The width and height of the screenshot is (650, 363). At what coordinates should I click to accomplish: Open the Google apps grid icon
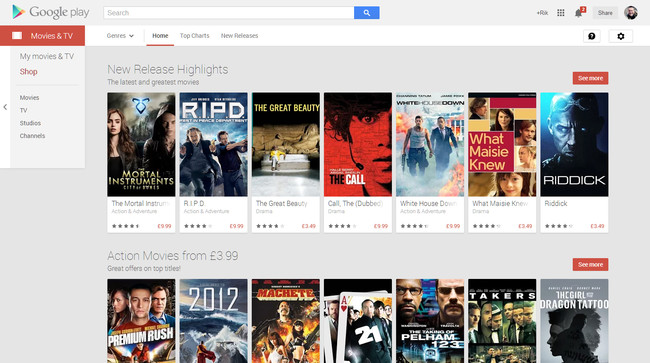(560, 13)
